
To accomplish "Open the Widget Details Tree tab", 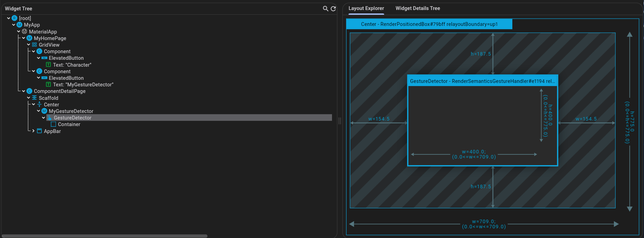I will pos(418,8).
